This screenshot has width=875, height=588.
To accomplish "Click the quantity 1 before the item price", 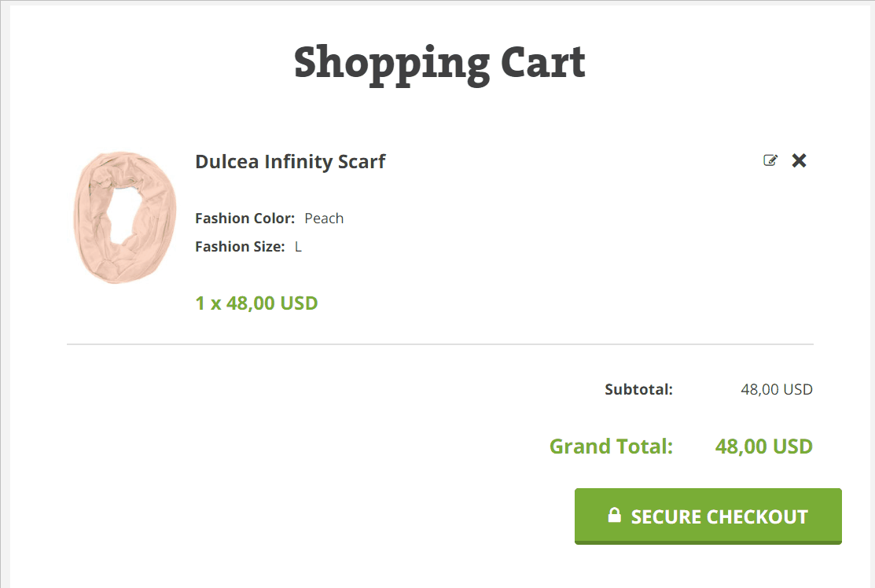I will click(x=200, y=303).
